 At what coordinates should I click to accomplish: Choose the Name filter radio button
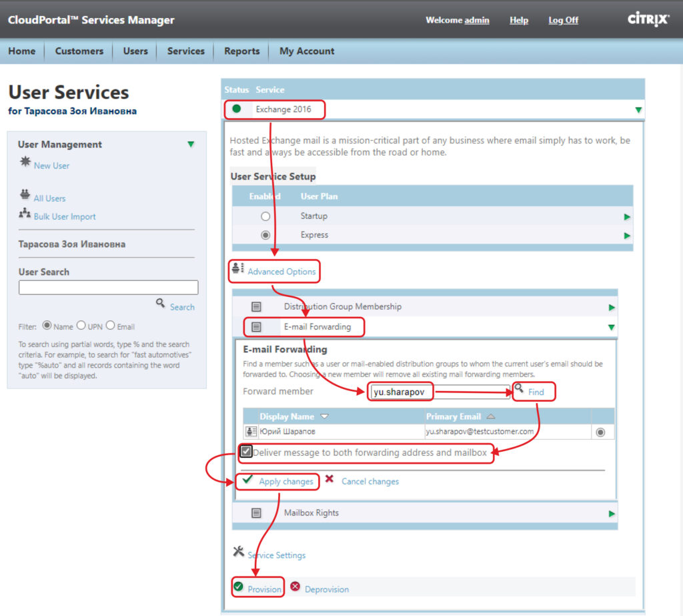click(47, 325)
